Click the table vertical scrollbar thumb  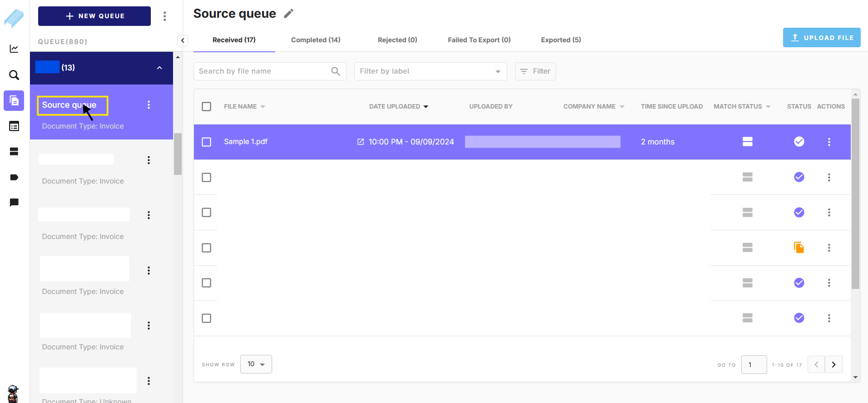[x=855, y=194]
